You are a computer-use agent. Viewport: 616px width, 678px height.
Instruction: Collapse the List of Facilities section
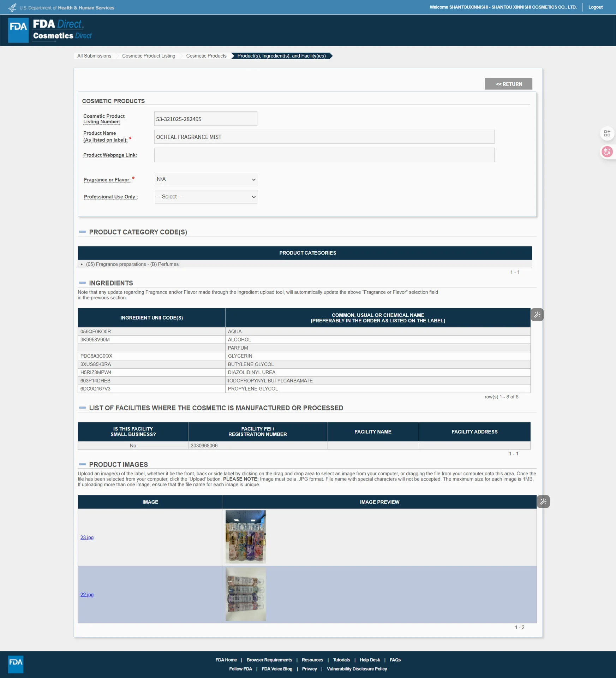[x=83, y=408]
